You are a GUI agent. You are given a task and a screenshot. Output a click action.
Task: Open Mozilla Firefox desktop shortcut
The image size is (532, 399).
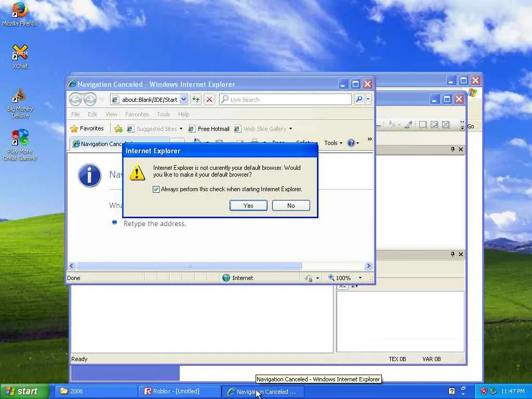20,14
